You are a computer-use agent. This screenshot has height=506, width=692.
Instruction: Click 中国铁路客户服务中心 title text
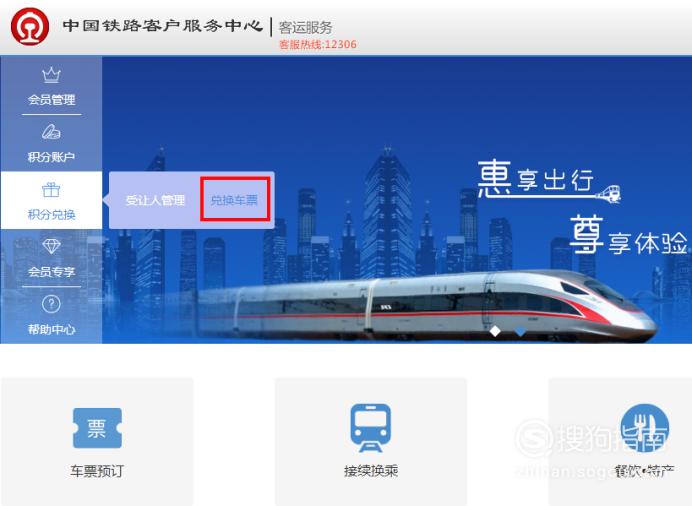[x=162, y=26]
